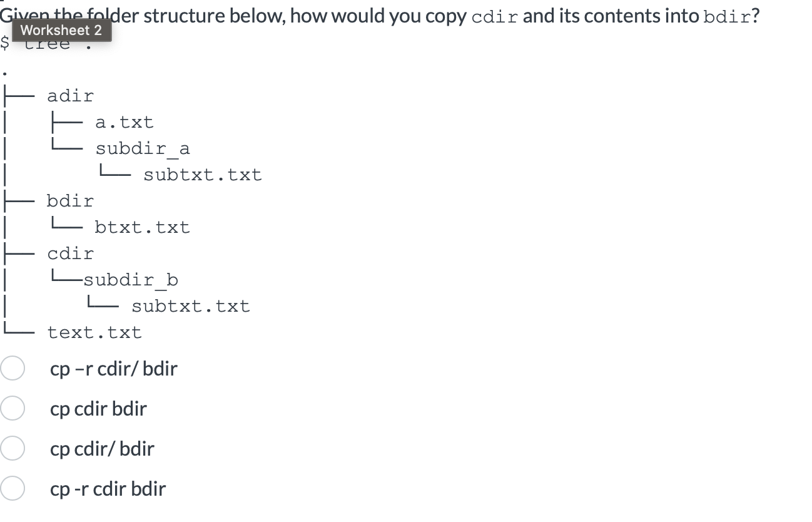Select subtxt.txt under subdir_a
The height and width of the screenshot is (522, 812).
point(201,174)
